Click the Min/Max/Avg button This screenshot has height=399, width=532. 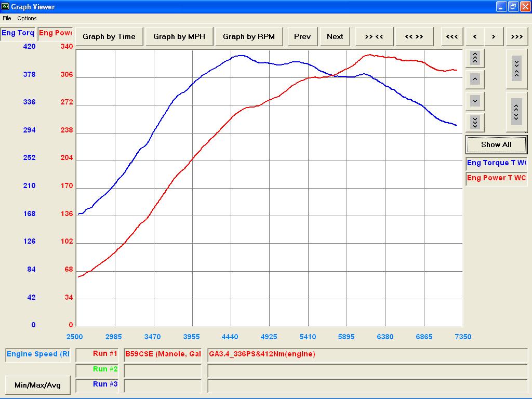[37, 385]
